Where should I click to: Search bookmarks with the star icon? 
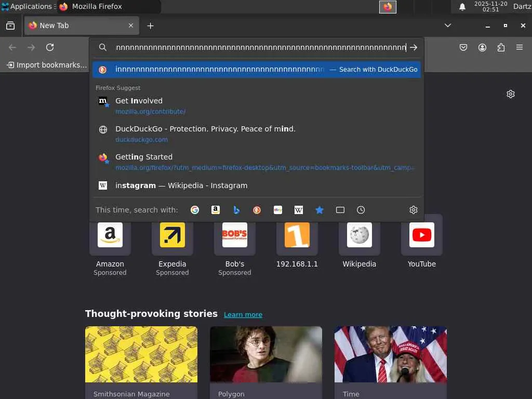pyautogui.click(x=320, y=210)
